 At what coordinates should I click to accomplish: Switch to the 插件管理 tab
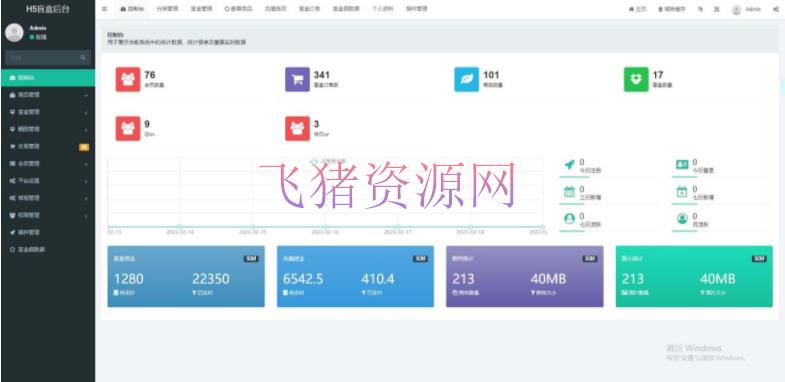(x=417, y=9)
